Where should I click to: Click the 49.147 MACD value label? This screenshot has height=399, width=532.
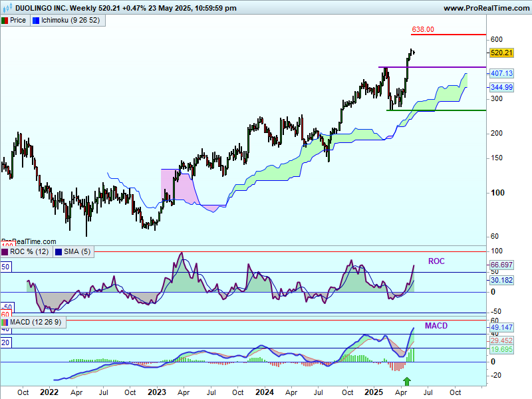(503, 328)
